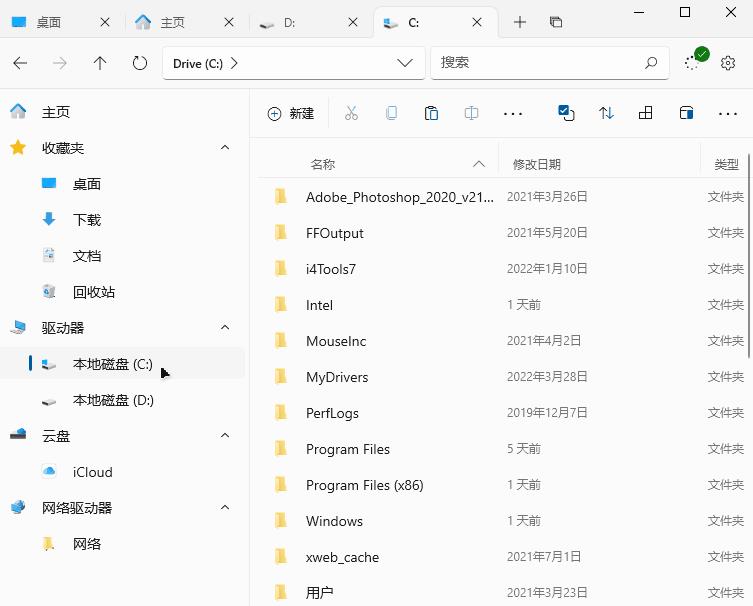Collapse the 驱动器 section

pyautogui.click(x=225, y=328)
